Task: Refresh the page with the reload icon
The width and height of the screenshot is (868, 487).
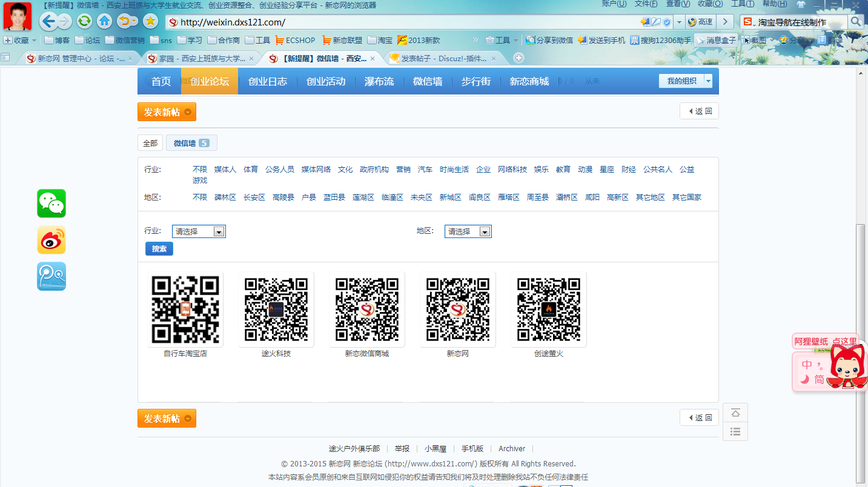Action: pos(84,20)
